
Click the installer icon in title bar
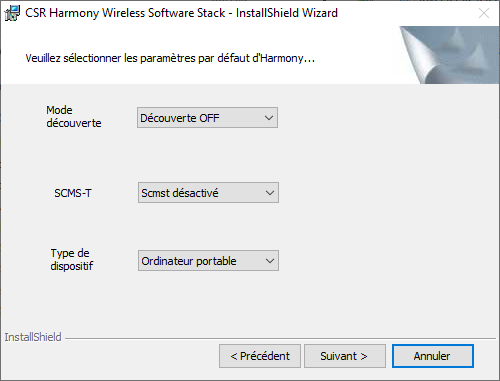point(12,13)
